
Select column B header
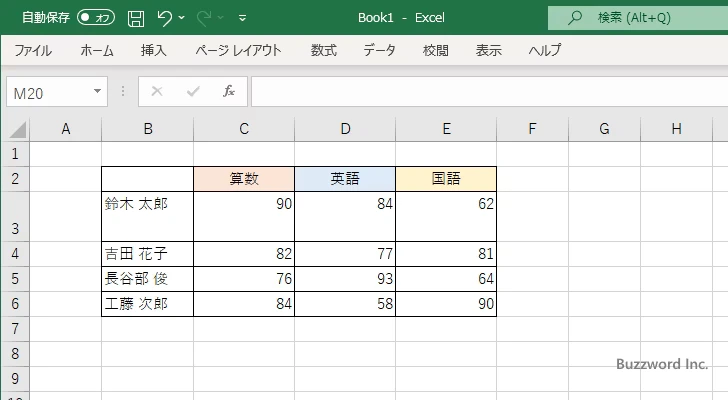tap(148, 129)
